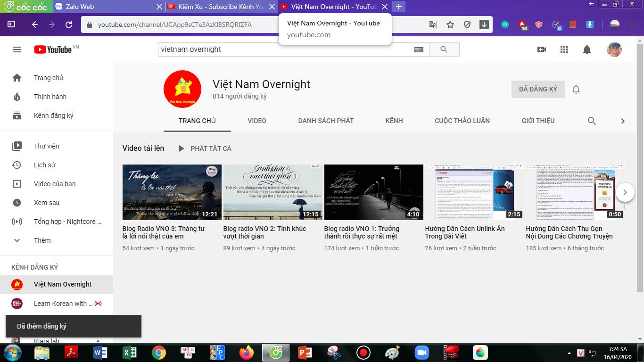Toggle the channel notification bell
Screen dimensions: 644x362
[x=576, y=89]
